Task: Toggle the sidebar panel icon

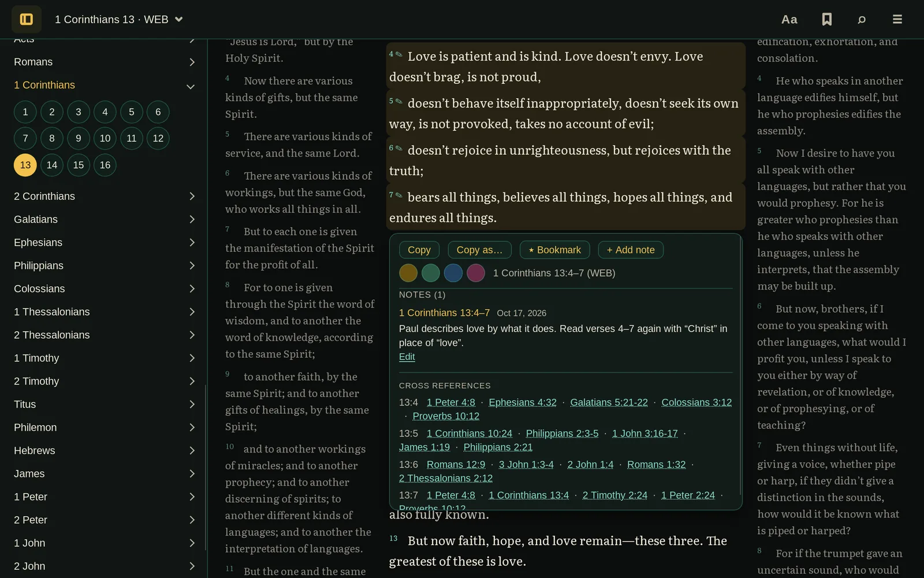Action: [27, 19]
